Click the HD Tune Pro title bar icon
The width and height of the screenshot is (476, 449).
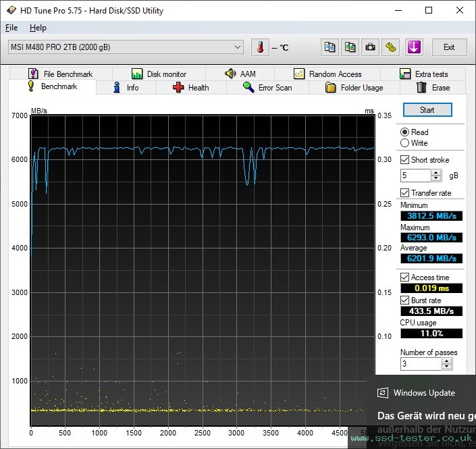(11, 10)
